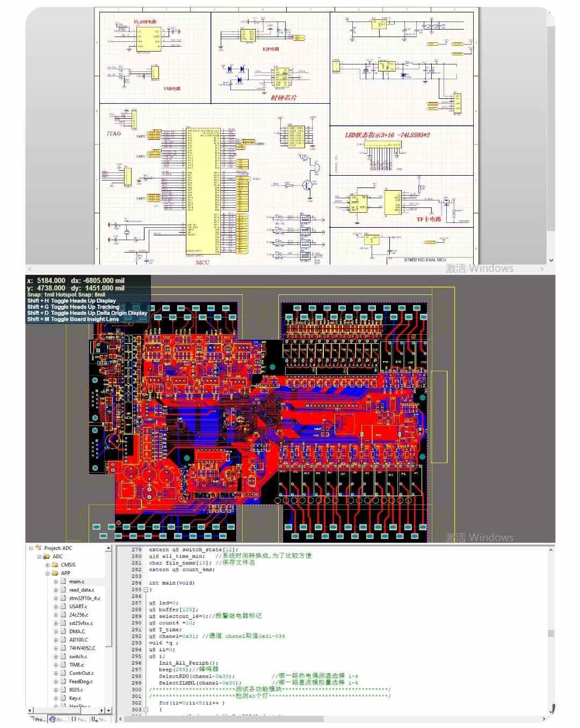
Task: Expand the CMSIS folder
Action: pos(47,565)
